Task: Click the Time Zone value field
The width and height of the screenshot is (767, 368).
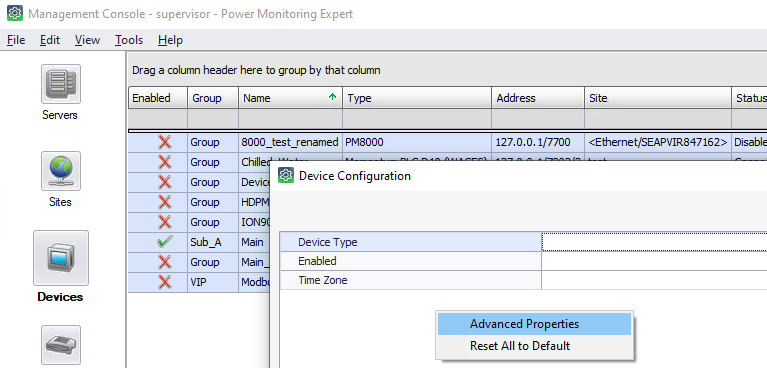Action: point(654,280)
